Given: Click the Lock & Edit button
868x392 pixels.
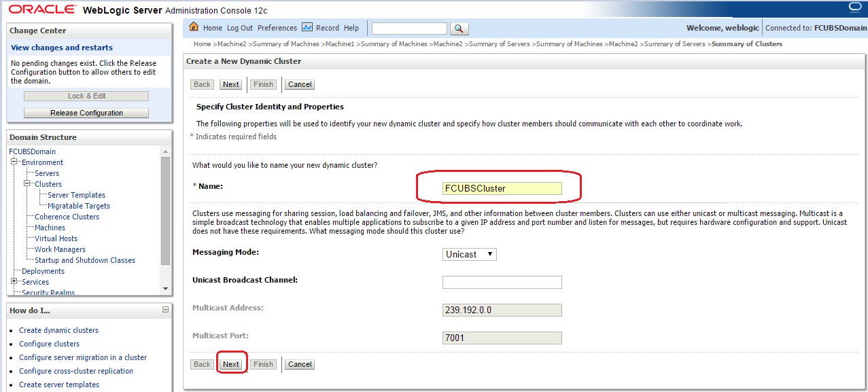Looking at the screenshot, I should (x=86, y=96).
